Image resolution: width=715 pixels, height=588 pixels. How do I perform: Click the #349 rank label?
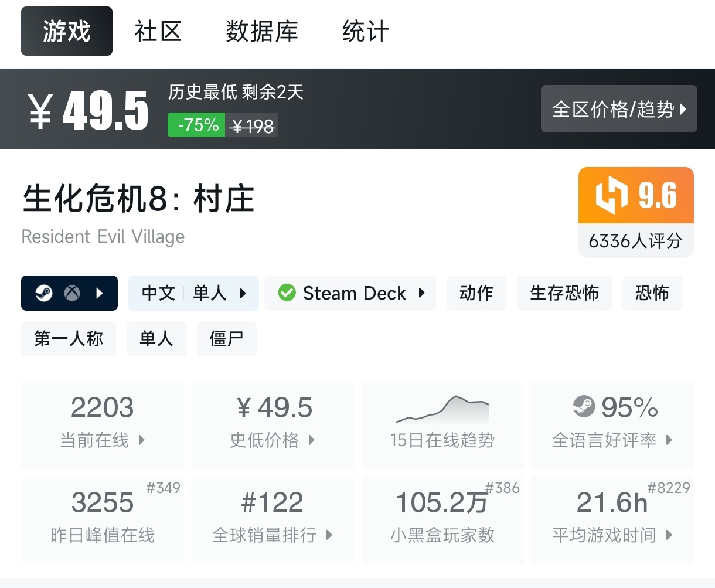click(x=163, y=488)
